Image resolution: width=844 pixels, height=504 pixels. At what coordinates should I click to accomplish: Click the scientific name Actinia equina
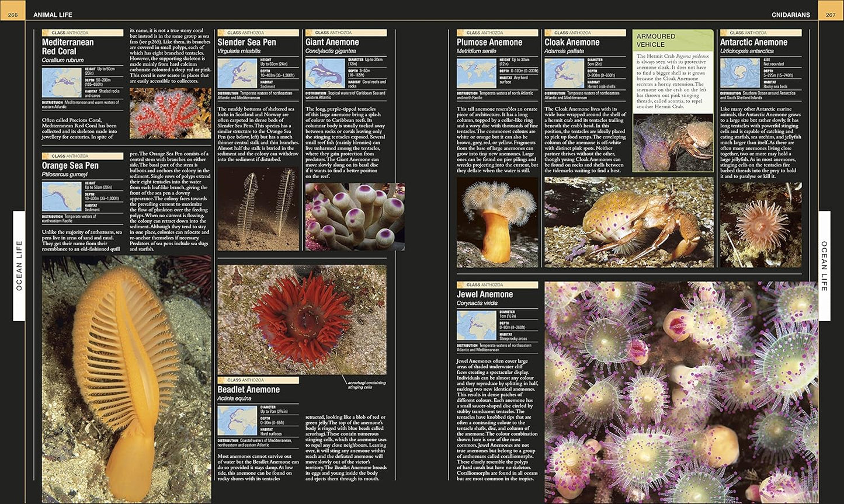point(234,398)
